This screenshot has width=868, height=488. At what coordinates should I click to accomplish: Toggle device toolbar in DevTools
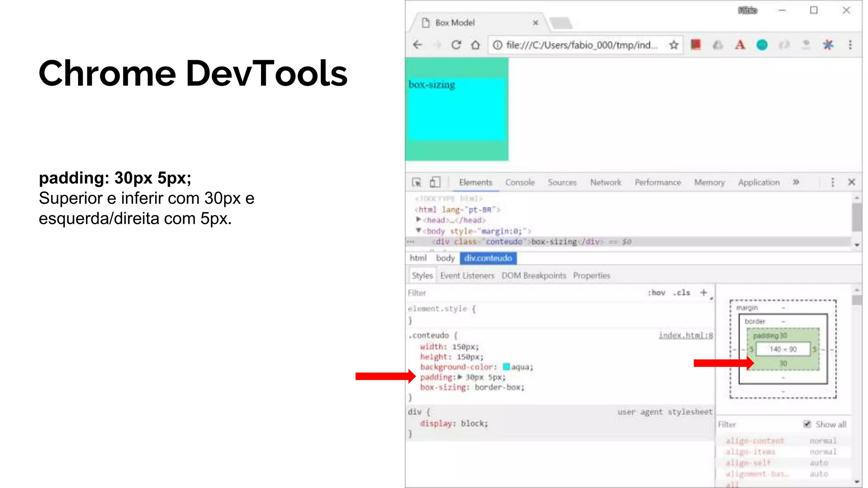[x=435, y=182]
